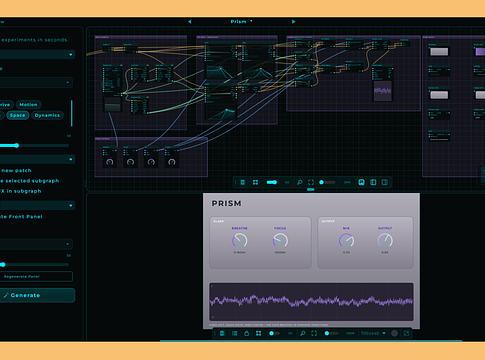Click the document icon in graph toolbar

(243, 182)
